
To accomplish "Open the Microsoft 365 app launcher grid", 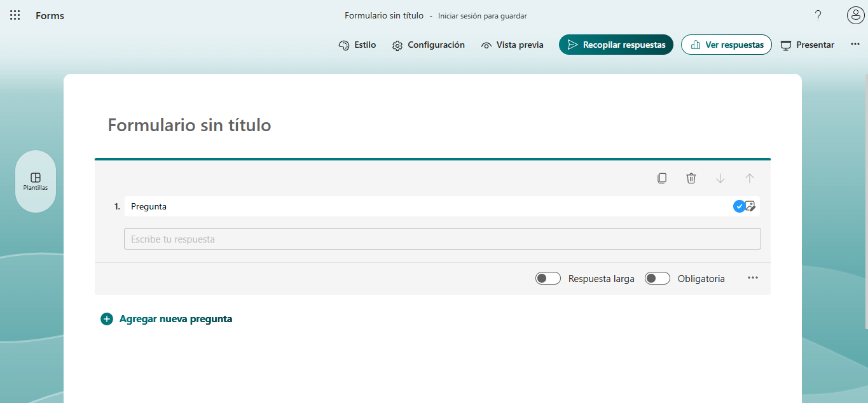I will (x=15, y=15).
